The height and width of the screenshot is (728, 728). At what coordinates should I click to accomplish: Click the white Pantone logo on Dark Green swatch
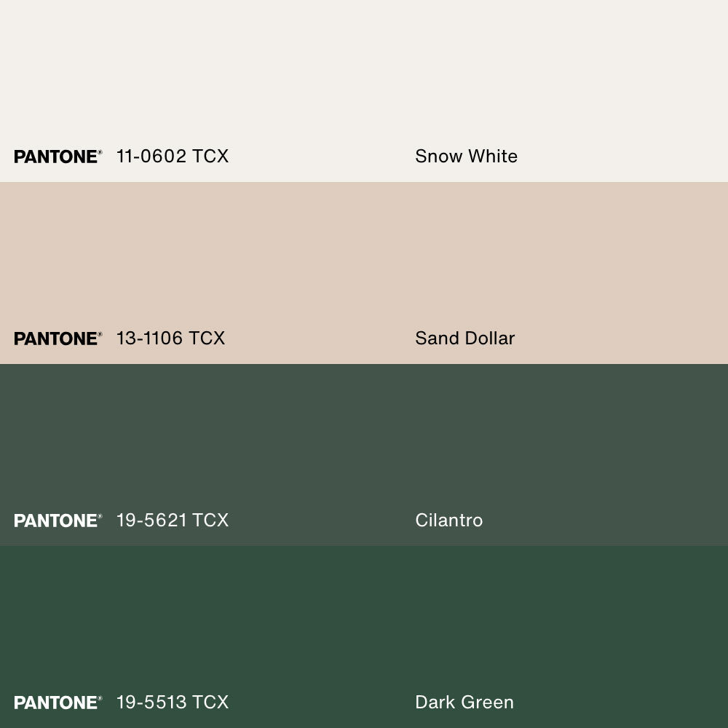[x=58, y=703]
